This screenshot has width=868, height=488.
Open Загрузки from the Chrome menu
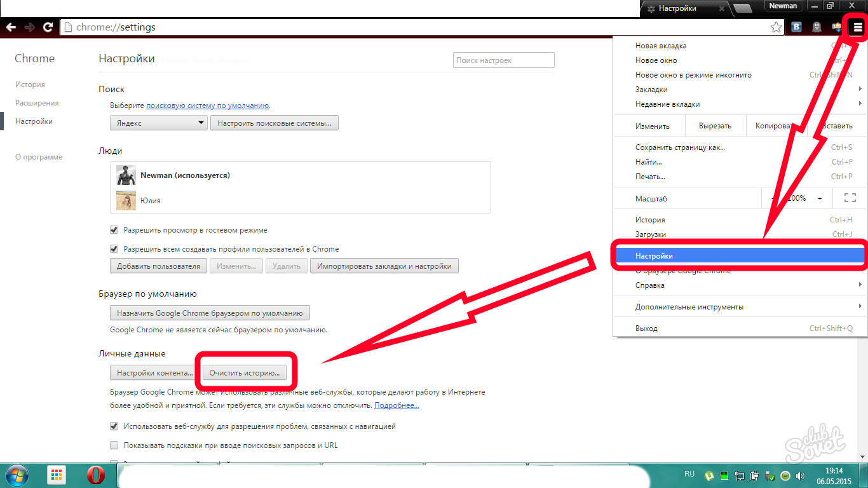[x=740, y=234]
